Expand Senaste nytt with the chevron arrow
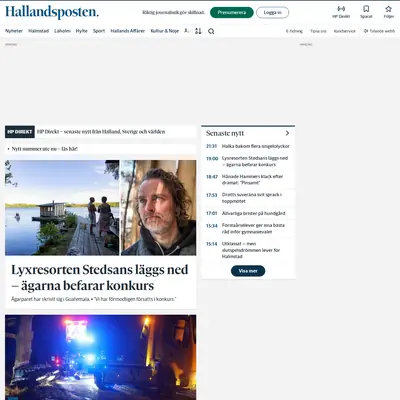This screenshot has height=400, width=400. (287, 133)
